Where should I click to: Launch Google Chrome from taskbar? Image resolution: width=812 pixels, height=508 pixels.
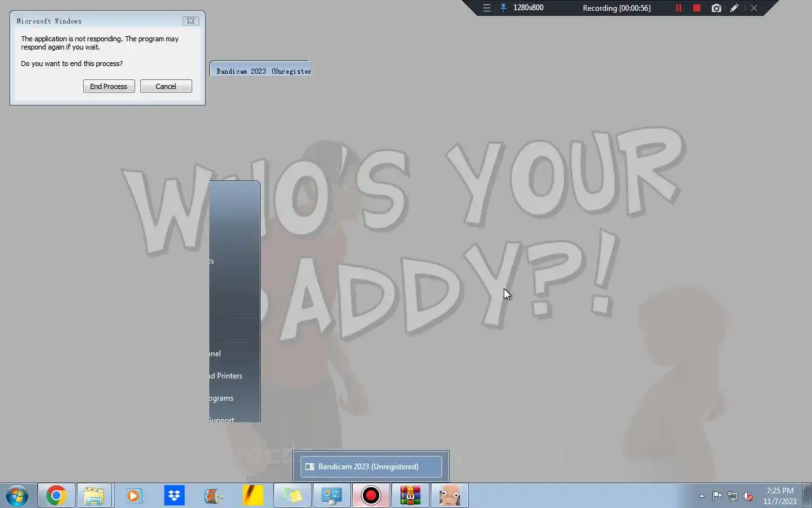point(56,495)
